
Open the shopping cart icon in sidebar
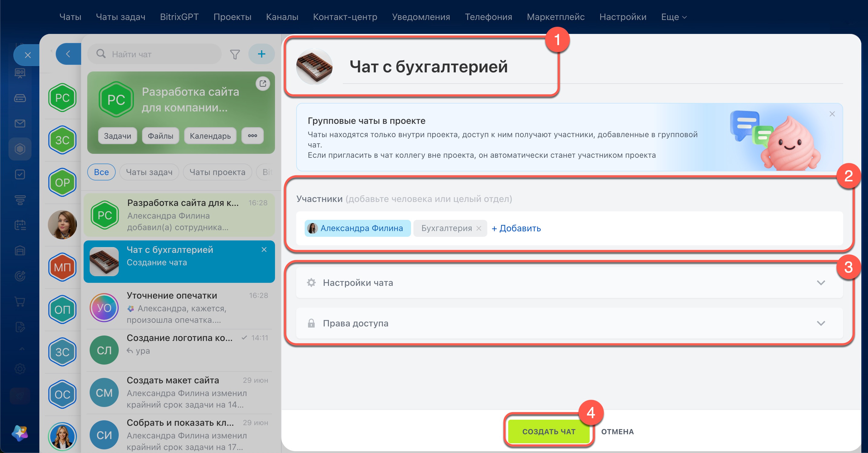pyautogui.click(x=20, y=301)
